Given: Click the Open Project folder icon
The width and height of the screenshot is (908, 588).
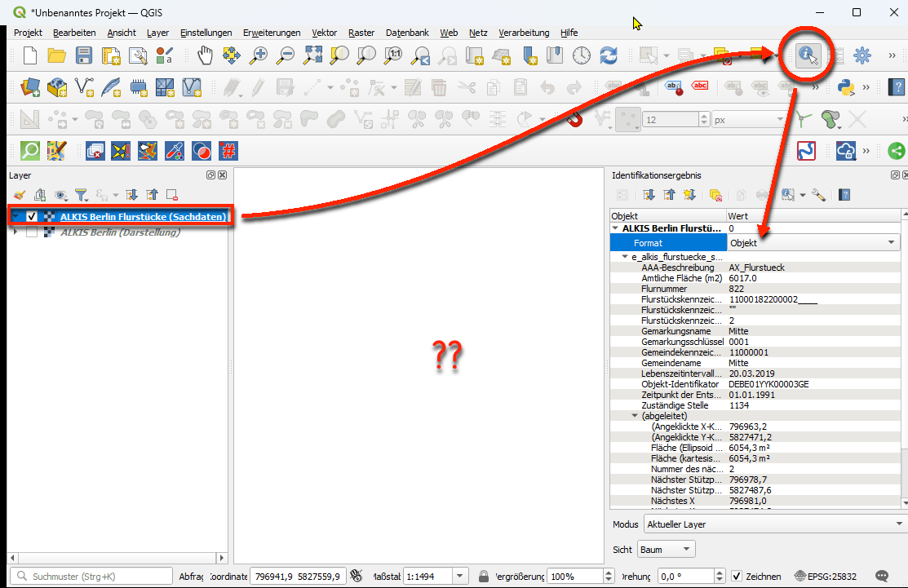Looking at the screenshot, I should click(x=56, y=55).
